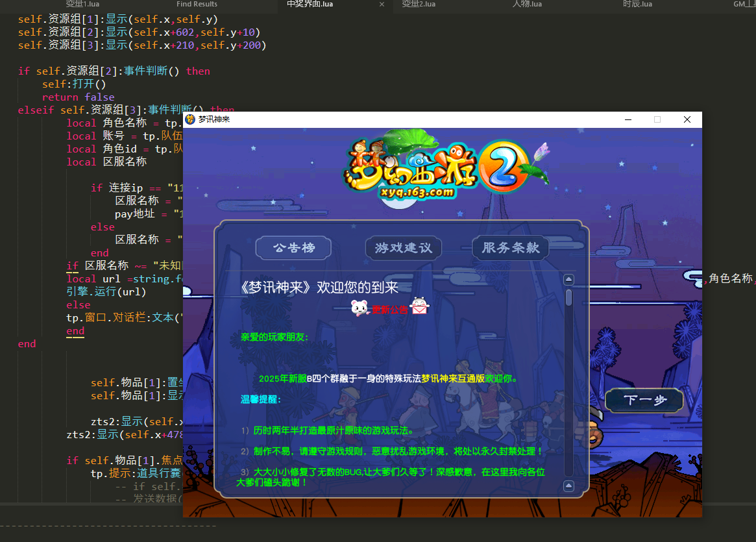Screen dimensions: 756x542
Task: Maximize the 梦讯神来 game window
Action: (x=657, y=119)
